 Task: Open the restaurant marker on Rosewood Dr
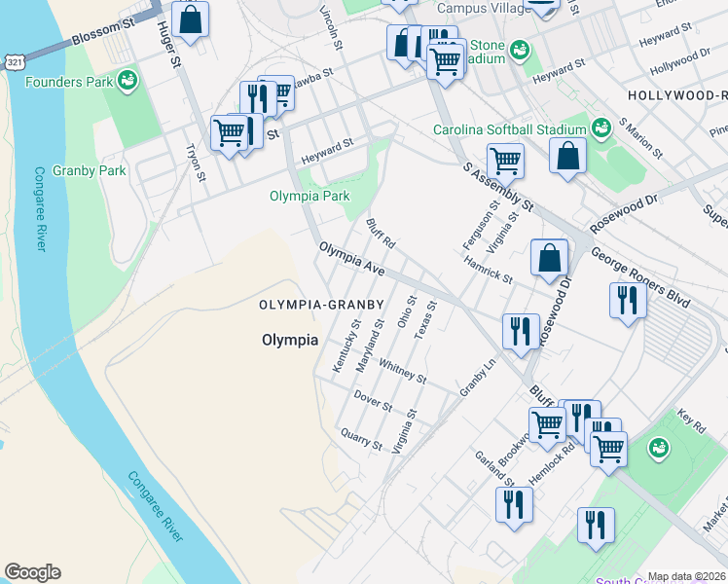[521, 335]
